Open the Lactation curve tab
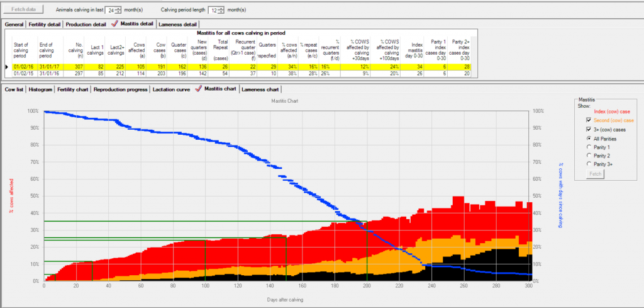This screenshot has height=308, width=644. point(171,89)
